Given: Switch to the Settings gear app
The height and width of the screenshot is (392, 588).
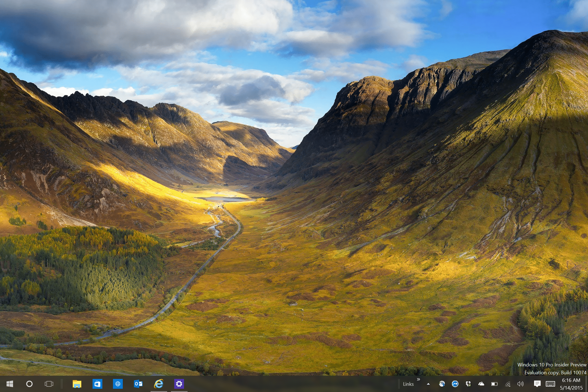Looking at the screenshot, I should click(179, 384).
